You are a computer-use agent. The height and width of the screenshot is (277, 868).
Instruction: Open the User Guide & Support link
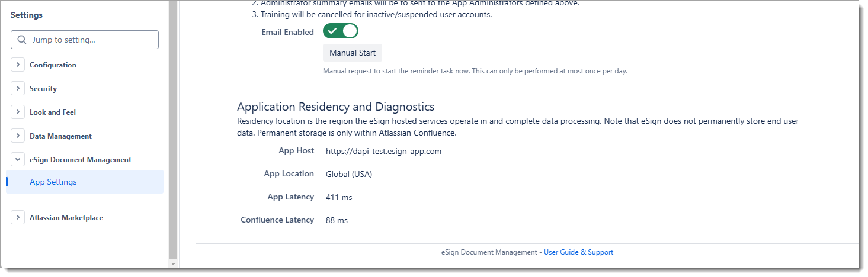578,252
